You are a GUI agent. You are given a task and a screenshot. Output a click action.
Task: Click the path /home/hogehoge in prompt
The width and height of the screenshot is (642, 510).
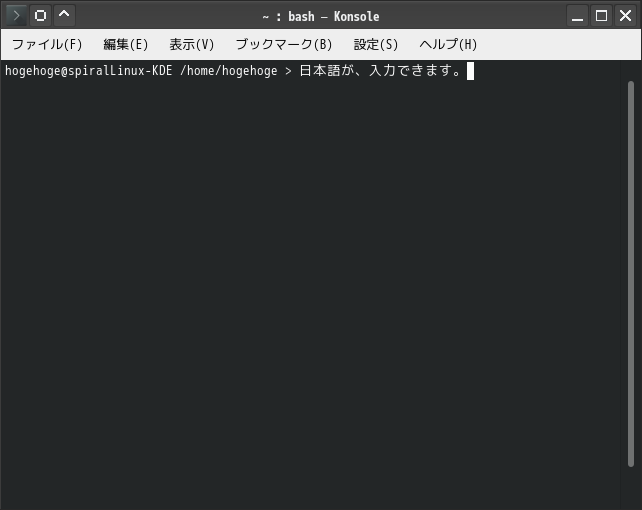point(228,71)
